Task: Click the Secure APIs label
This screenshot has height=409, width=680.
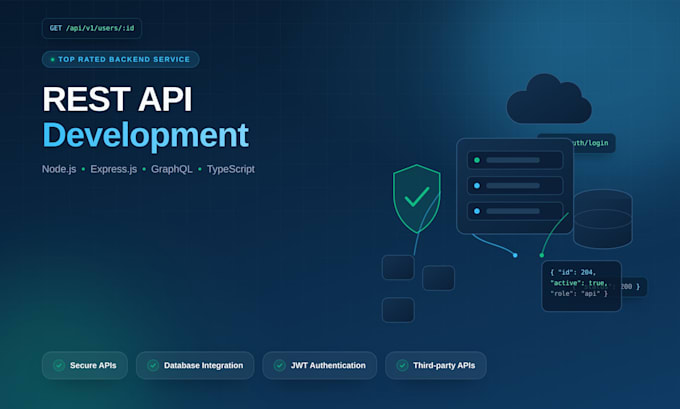Action: (x=93, y=365)
